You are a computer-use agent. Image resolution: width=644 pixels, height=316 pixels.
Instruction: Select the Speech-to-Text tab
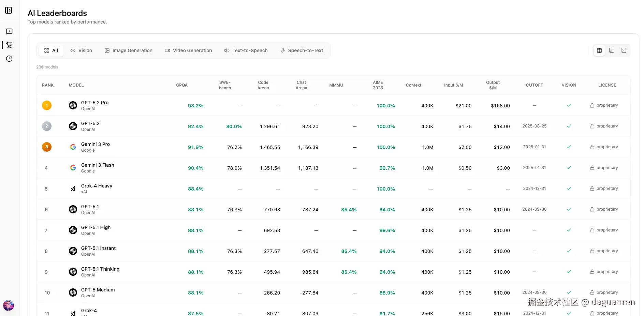coord(302,50)
